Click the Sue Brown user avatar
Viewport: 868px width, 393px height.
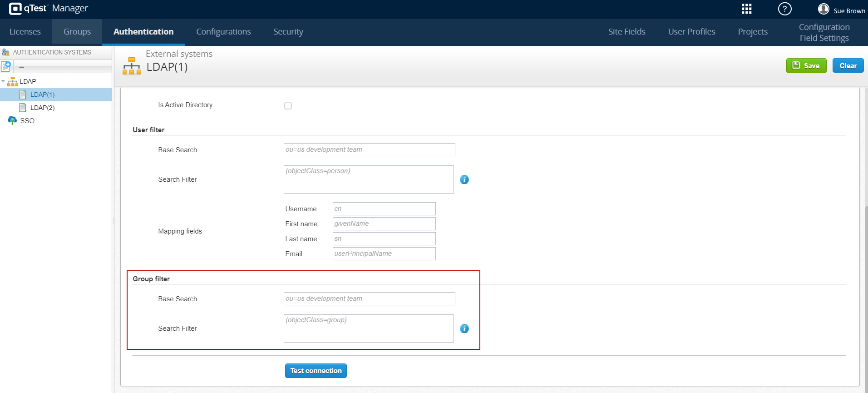click(x=824, y=9)
